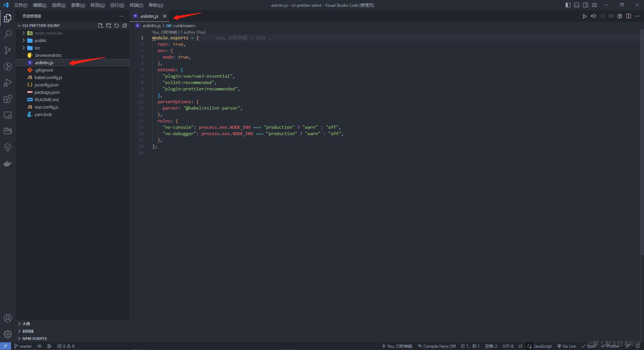Open the Manage gear menu
Viewport: 644px width, 350px height.
(x=7, y=334)
